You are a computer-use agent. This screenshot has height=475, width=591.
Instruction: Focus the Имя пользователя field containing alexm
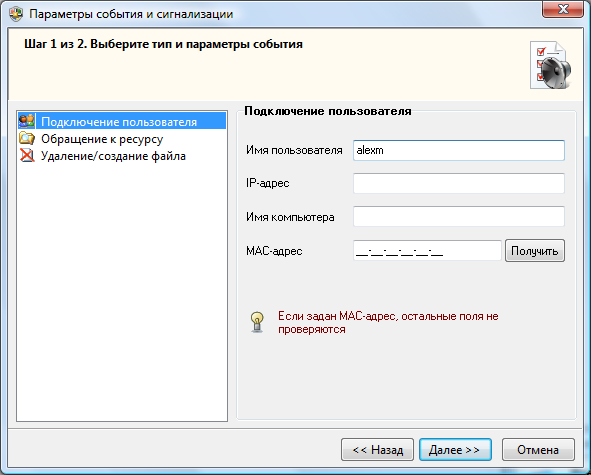coord(459,150)
